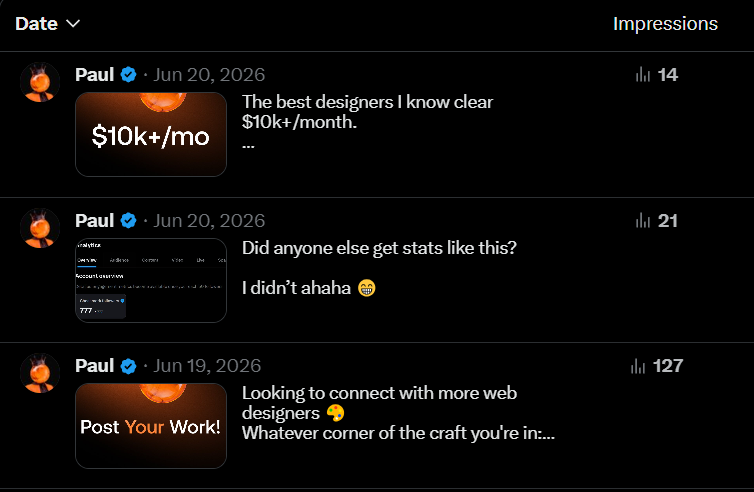Viewport: 754px width, 492px height.
Task: Click the palette emoji after 'designers'
Action: 335,413
